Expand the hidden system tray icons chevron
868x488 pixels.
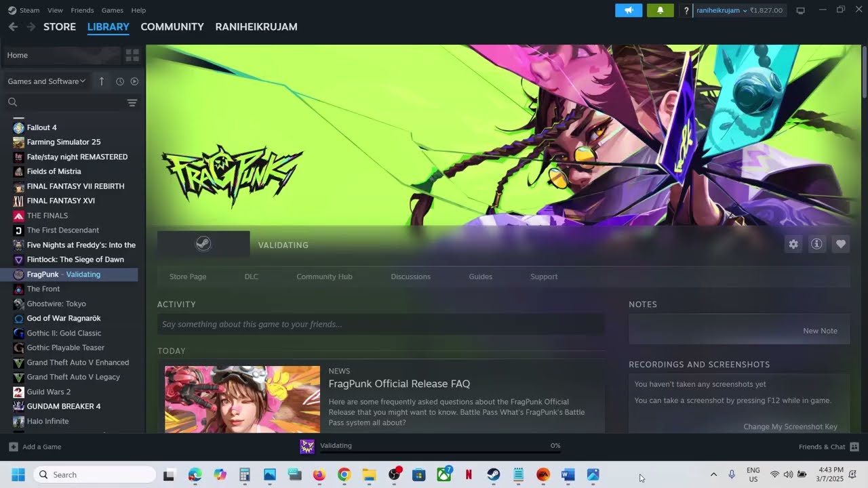[x=713, y=474]
